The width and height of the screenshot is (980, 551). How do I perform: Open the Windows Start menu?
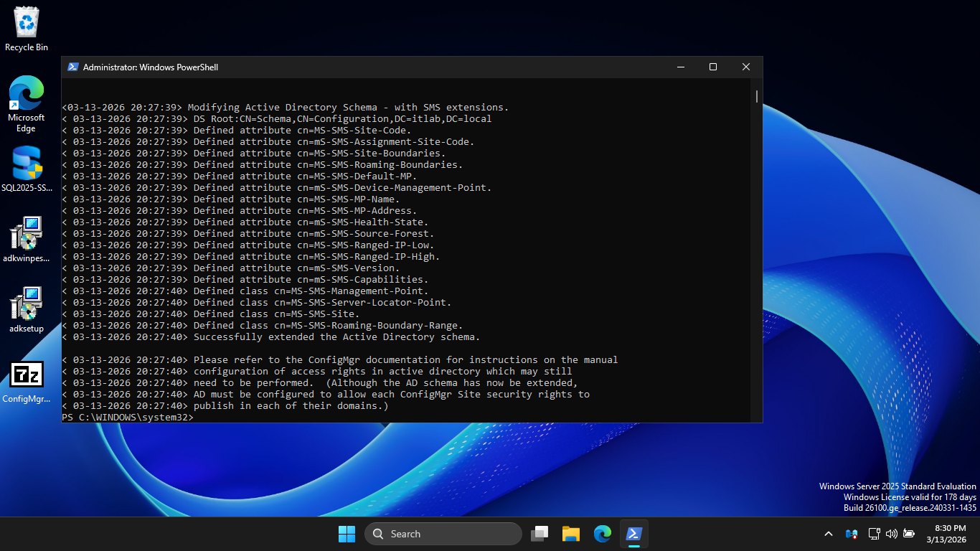coord(347,534)
